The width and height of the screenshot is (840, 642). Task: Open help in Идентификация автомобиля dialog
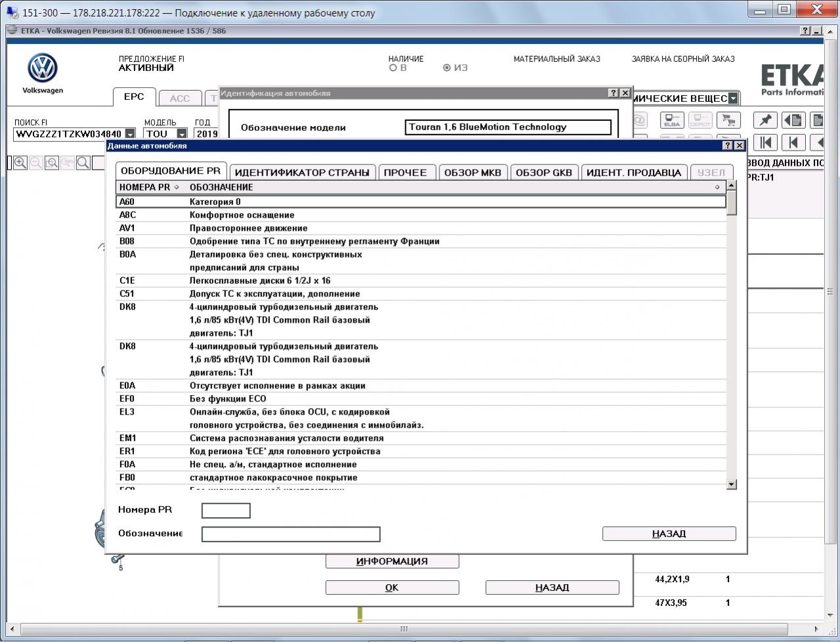point(613,93)
